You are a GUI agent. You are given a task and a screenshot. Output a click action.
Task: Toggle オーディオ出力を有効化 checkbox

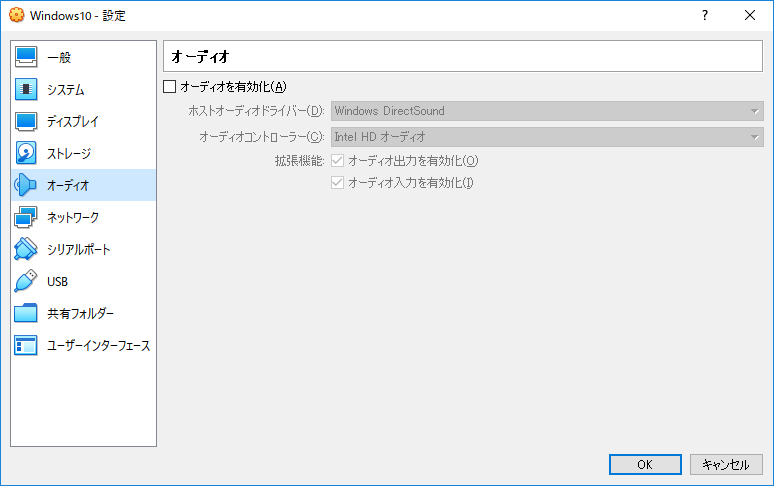click(x=338, y=160)
